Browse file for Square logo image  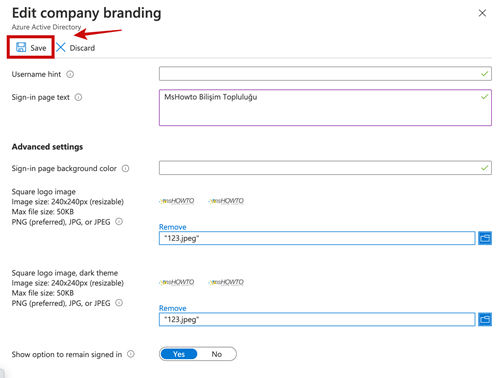click(x=485, y=238)
